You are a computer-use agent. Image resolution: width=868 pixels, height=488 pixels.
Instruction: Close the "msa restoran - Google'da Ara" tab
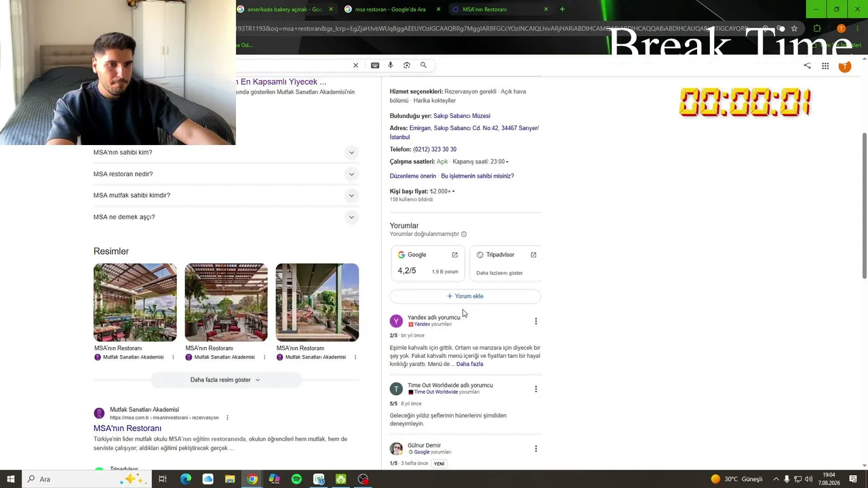pyautogui.click(x=438, y=9)
